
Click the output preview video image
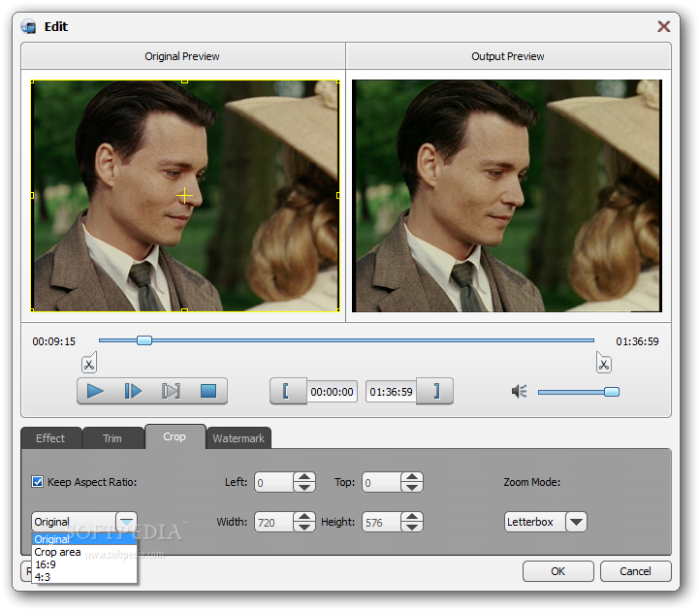(x=507, y=196)
